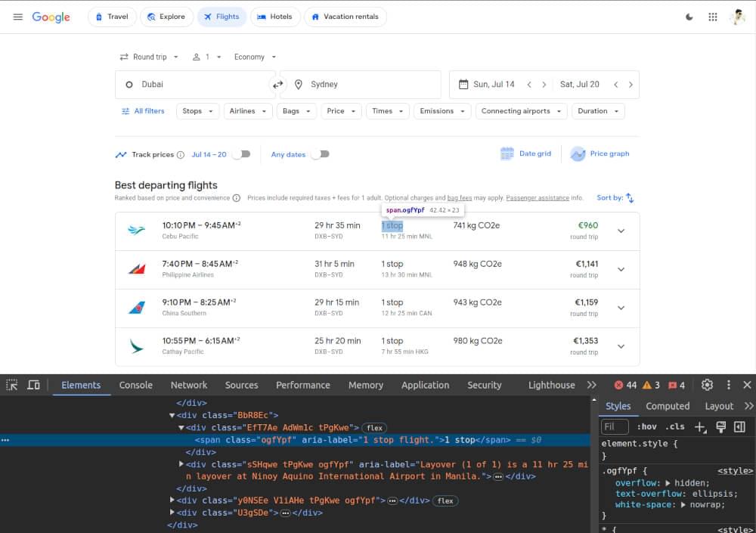This screenshot has width=756, height=533.
Task: Open the Google apps grid
Action: (x=712, y=16)
